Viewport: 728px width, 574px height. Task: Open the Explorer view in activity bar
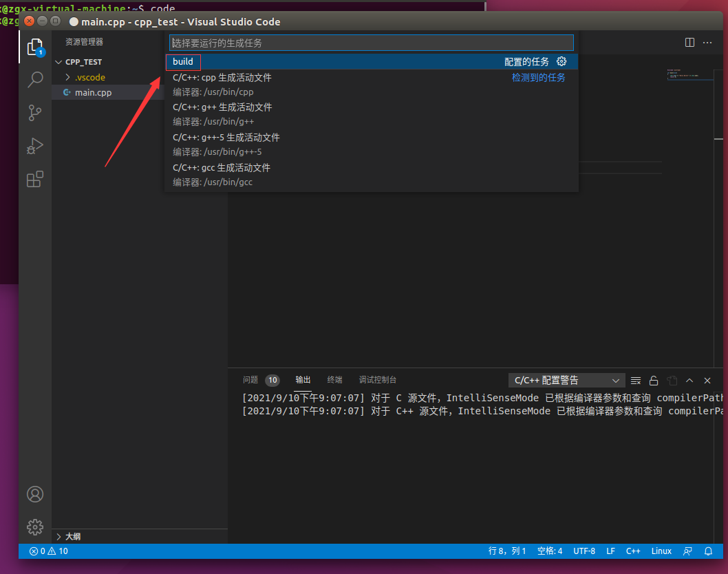(35, 47)
